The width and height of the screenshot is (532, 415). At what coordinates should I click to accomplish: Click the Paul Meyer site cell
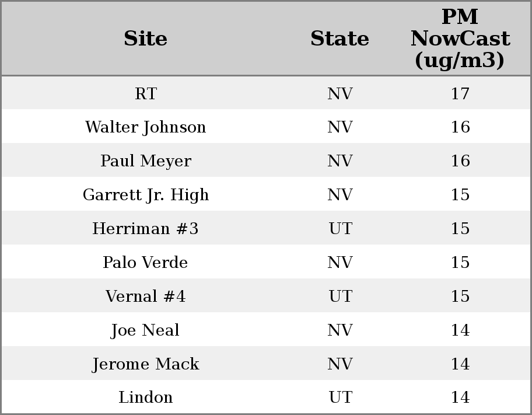[146, 161]
